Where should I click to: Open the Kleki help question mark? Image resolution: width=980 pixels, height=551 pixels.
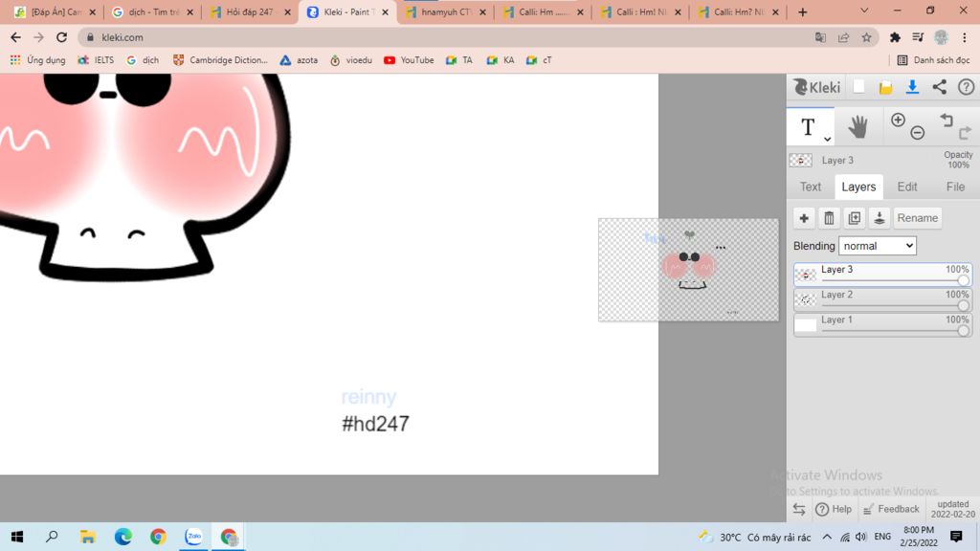[966, 87]
